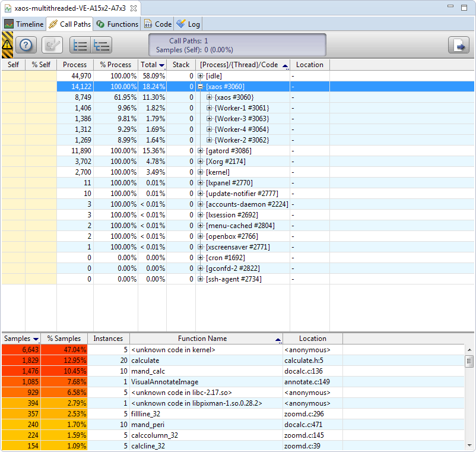Expand the {Worker-3 #3063} thread
Image resolution: width=476 pixels, height=452 pixels.
(x=209, y=118)
